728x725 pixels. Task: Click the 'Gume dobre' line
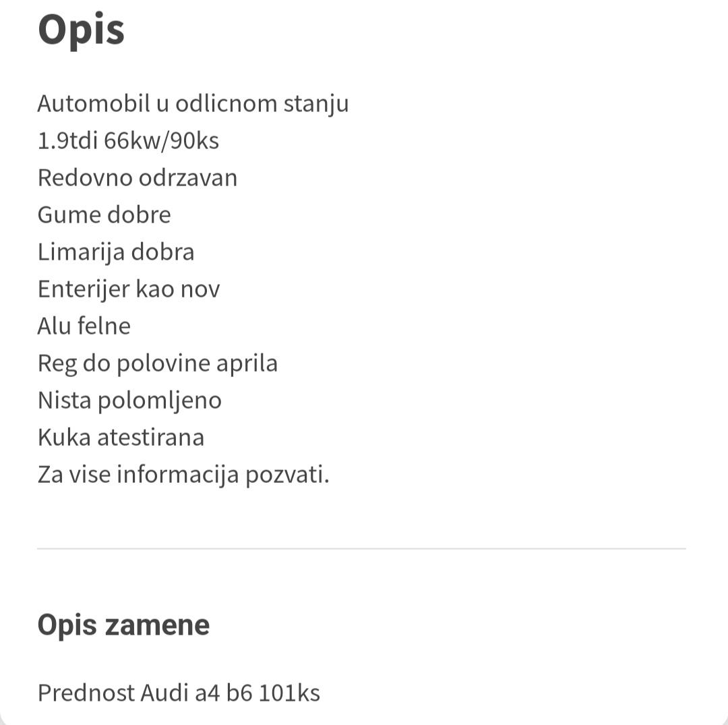pyautogui.click(x=104, y=215)
